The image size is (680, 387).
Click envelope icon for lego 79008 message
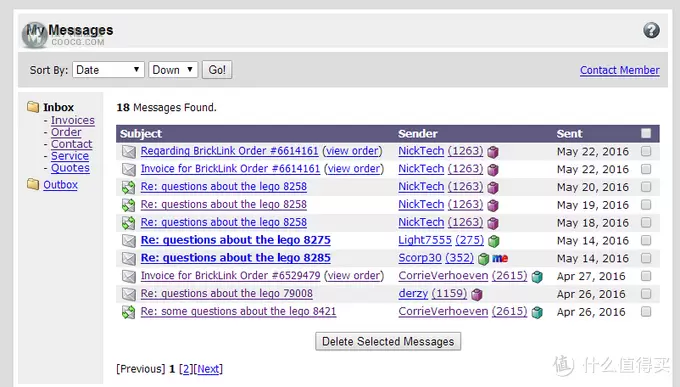tap(128, 294)
